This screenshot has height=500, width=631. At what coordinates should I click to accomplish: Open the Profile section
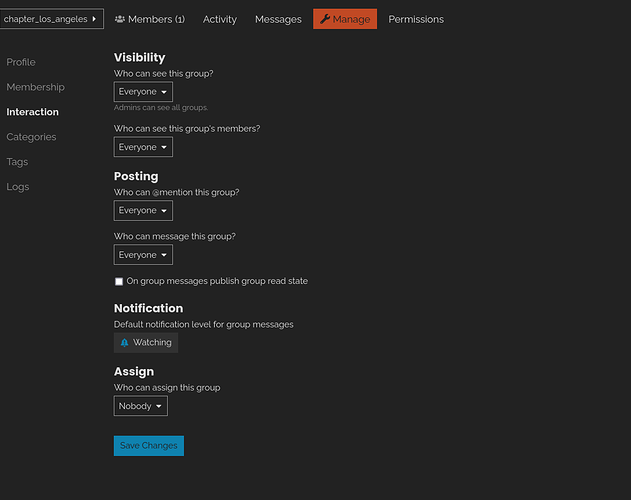(21, 62)
